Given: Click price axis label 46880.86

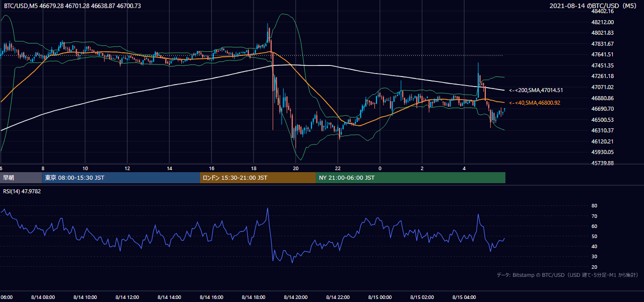Looking at the screenshot, I should click(x=603, y=98).
